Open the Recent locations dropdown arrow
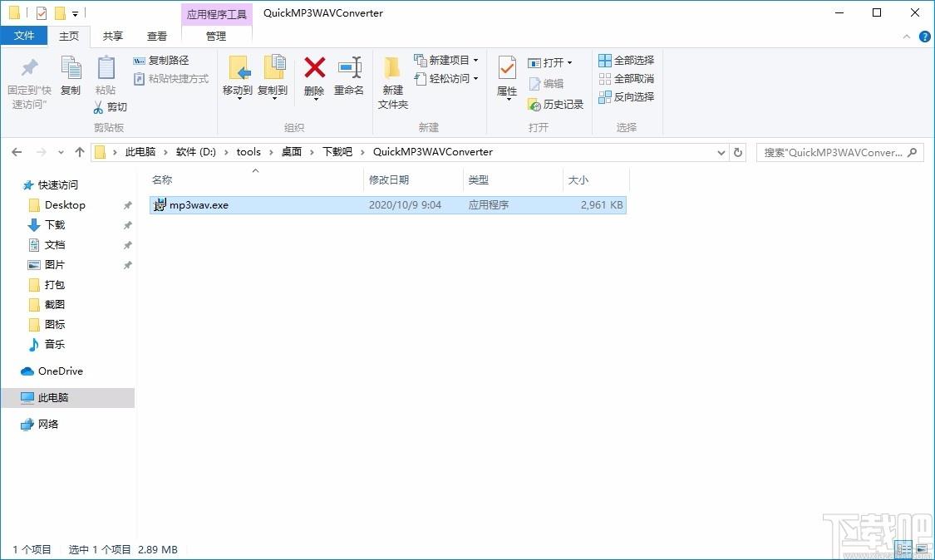Image resolution: width=935 pixels, height=560 pixels. [61, 153]
